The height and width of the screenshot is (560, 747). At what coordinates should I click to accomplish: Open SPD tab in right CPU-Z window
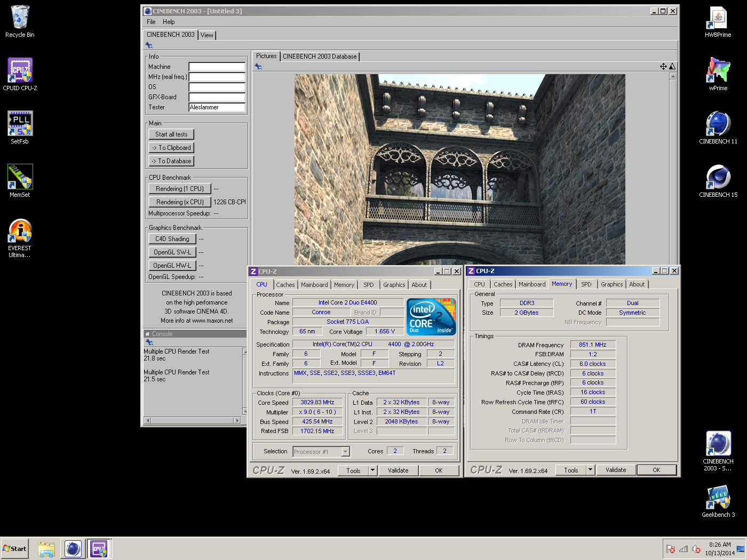click(586, 284)
